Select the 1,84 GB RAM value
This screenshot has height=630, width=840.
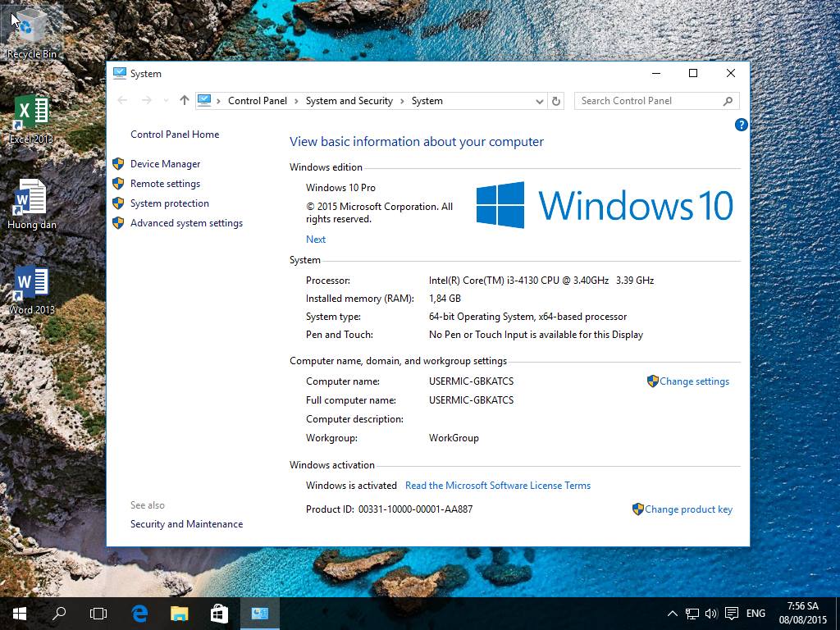point(445,299)
